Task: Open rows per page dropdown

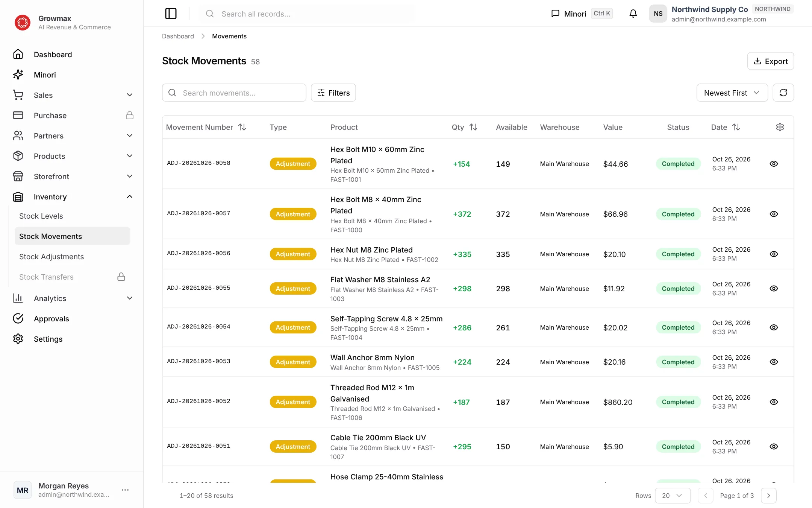Action: click(x=673, y=496)
